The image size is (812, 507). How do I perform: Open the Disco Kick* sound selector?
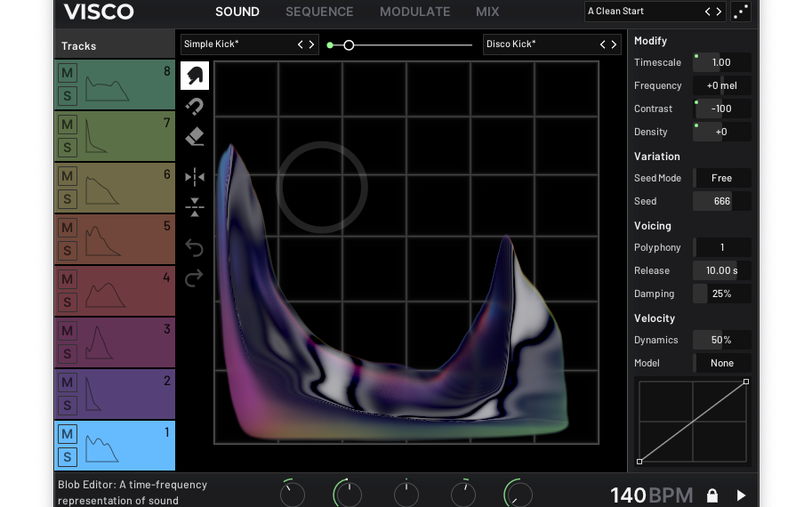pos(539,44)
